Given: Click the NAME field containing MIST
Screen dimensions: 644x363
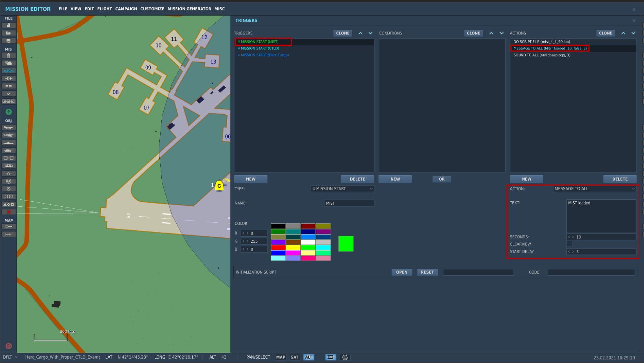Looking at the screenshot, I should [x=349, y=203].
